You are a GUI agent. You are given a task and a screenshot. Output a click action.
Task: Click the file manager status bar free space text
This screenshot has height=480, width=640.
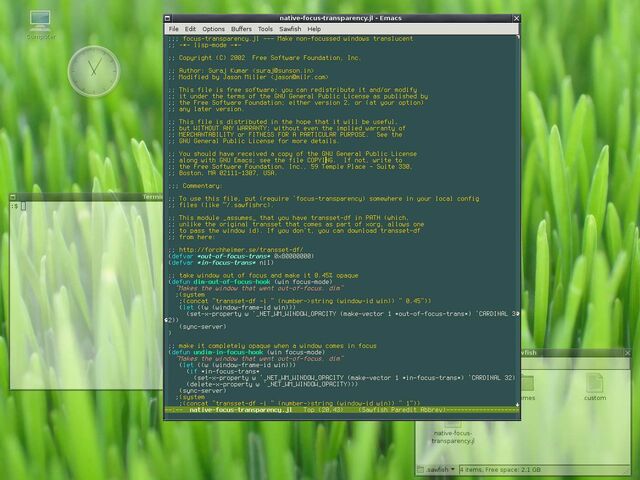click(500, 470)
